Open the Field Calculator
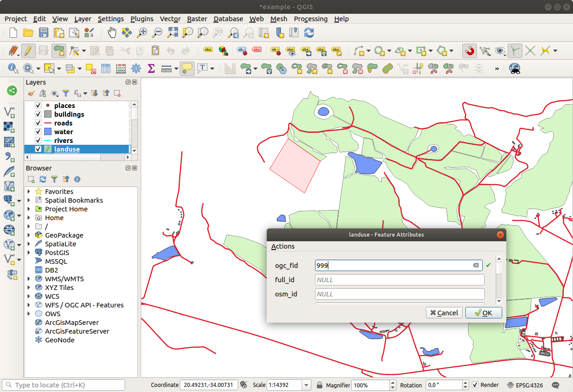573x392 pixels. pos(120,68)
